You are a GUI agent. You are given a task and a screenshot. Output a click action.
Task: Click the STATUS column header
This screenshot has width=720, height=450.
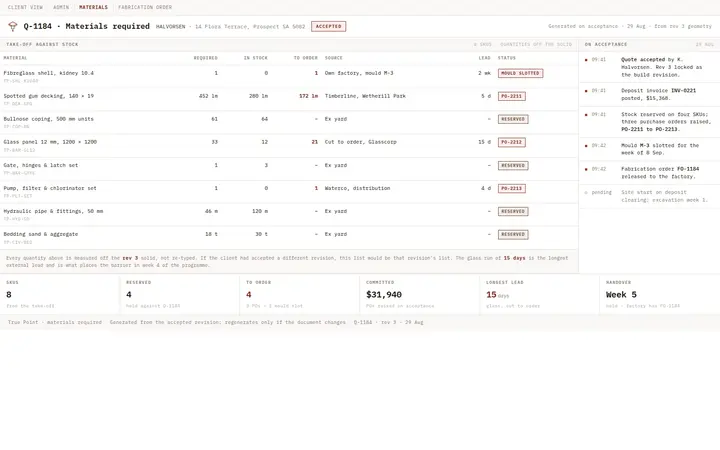(507, 58)
